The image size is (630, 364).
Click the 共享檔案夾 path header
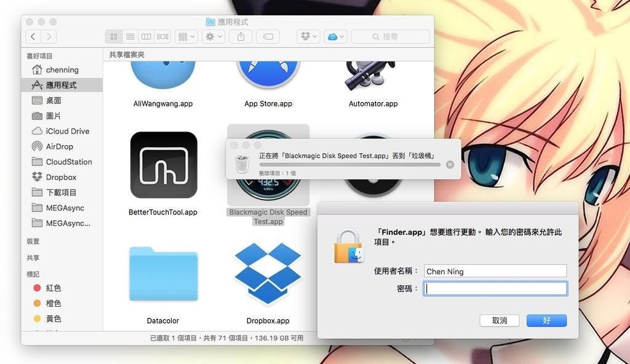pos(127,55)
